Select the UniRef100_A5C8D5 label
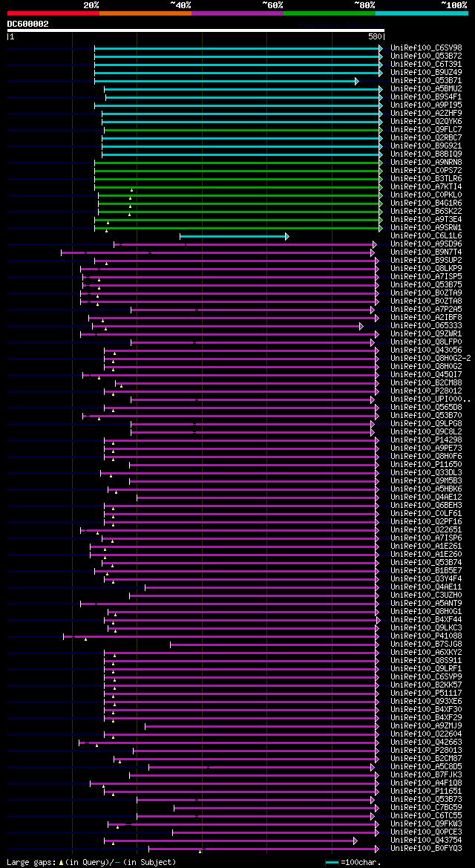Viewport: 475px width, 868px height. pos(426,767)
